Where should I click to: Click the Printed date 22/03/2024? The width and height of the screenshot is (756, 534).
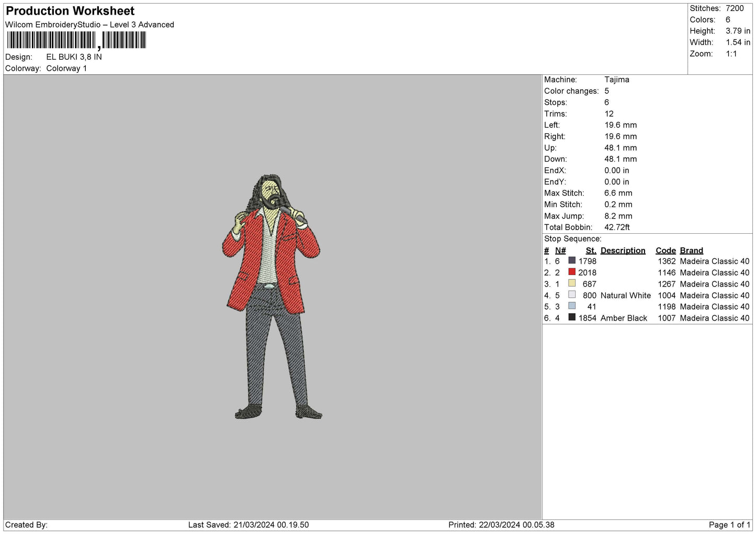click(500, 525)
